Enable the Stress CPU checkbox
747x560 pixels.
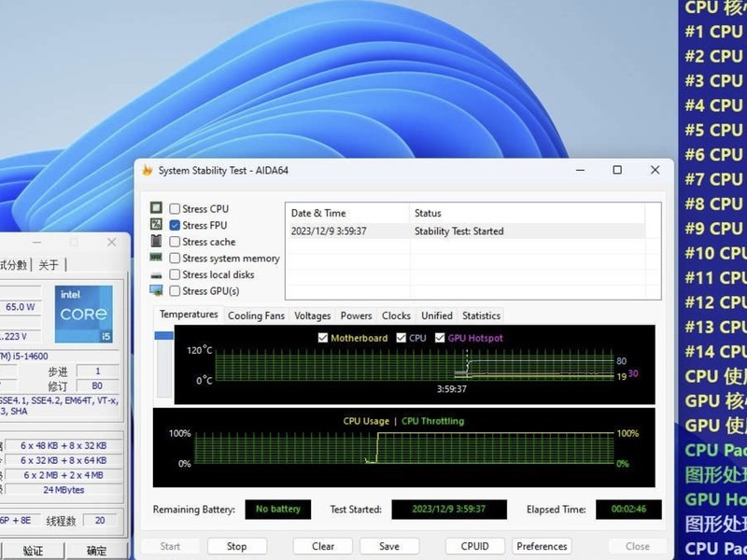coord(175,208)
